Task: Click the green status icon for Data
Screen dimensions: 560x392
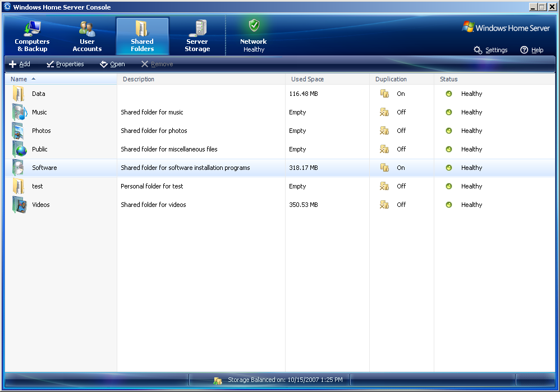Action: (449, 94)
